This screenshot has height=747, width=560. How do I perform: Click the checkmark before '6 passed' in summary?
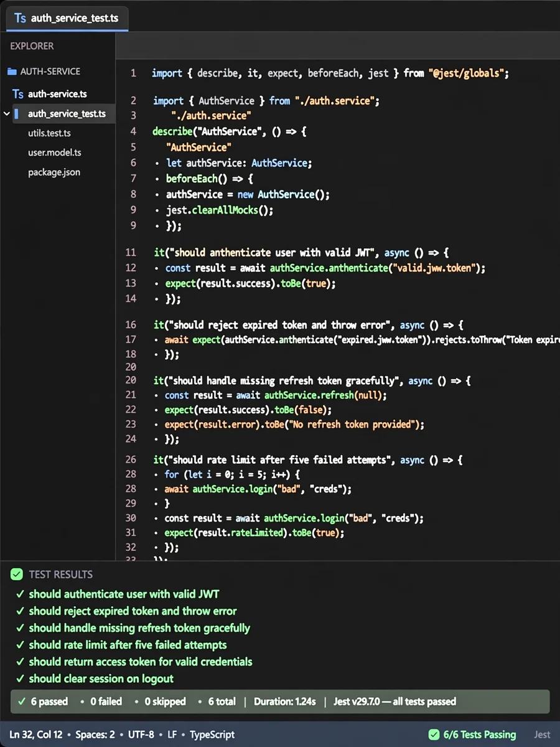[x=22, y=702]
